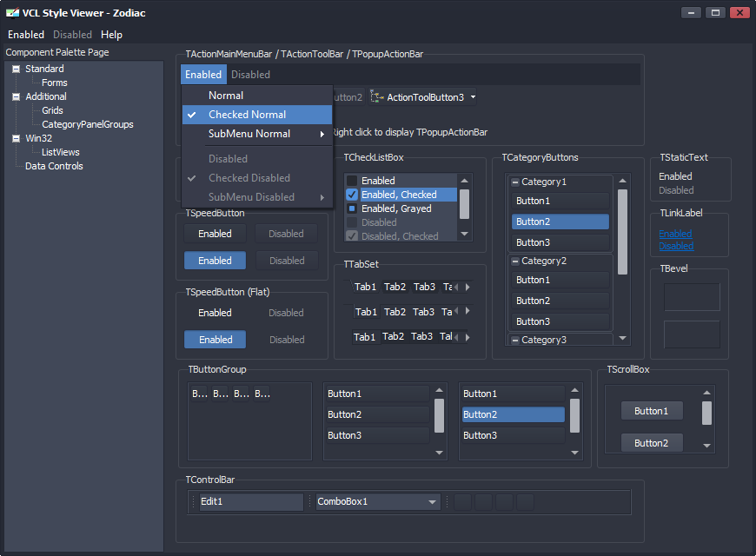Select the 'Checked Normal' menu entry
The image size is (756, 556).
(x=257, y=115)
